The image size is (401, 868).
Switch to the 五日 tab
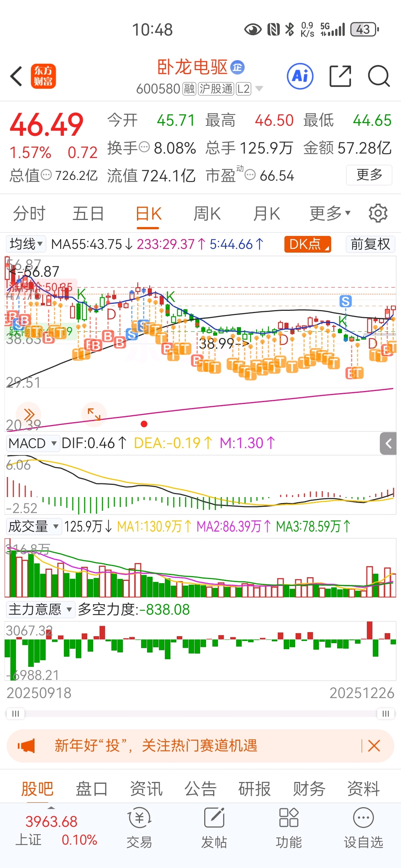[x=88, y=213]
